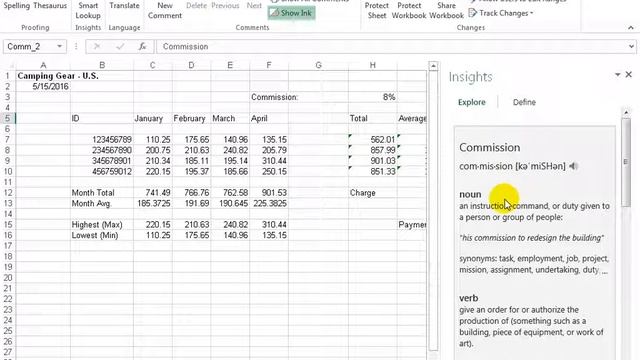Play the Commission pronunciation audio
This screenshot has width=640, height=360.
(x=573, y=166)
